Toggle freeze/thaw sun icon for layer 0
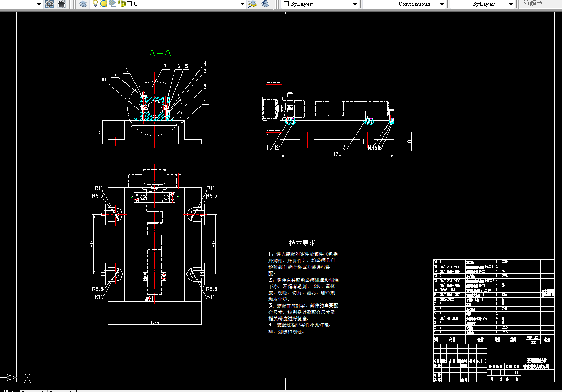Image resolution: width=562 pixels, height=392 pixels. point(103,4)
